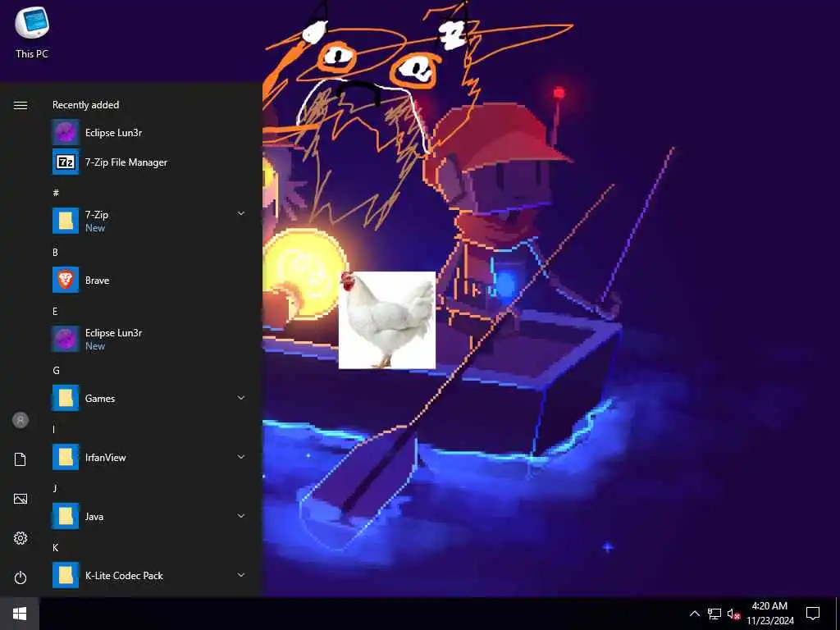Expand the IrfanView folder chevron

click(x=241, y=457)
